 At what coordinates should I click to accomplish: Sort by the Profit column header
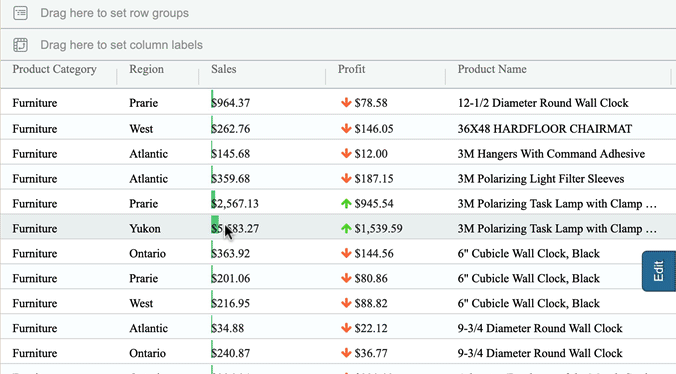point(351,69)
